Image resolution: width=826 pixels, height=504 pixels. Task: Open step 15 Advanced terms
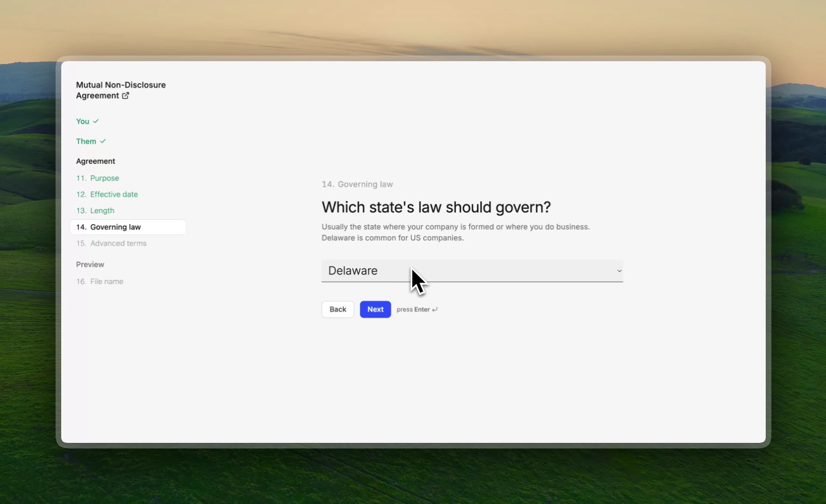(111, 244)
